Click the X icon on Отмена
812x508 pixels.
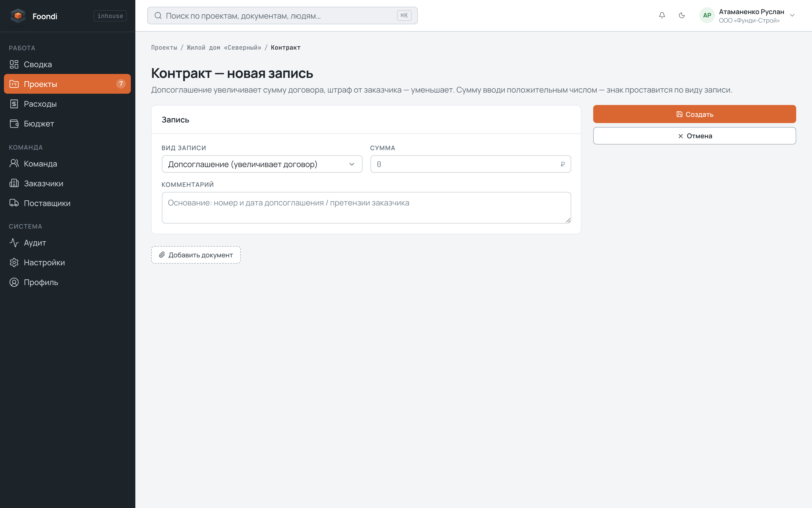click(x=680, y=136)
